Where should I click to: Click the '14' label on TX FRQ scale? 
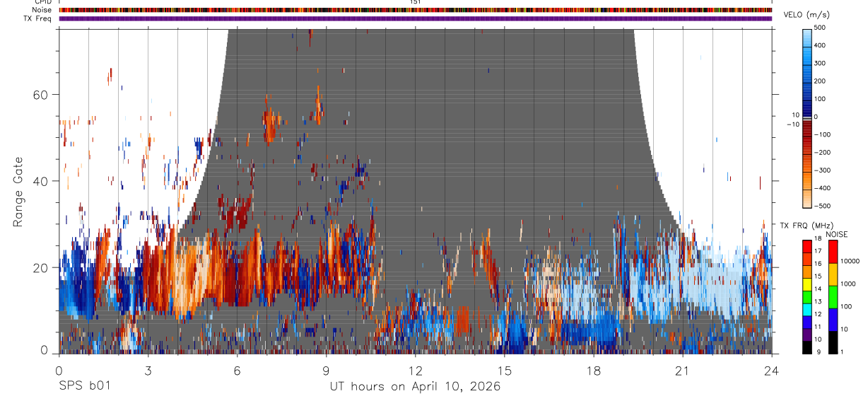819,289
